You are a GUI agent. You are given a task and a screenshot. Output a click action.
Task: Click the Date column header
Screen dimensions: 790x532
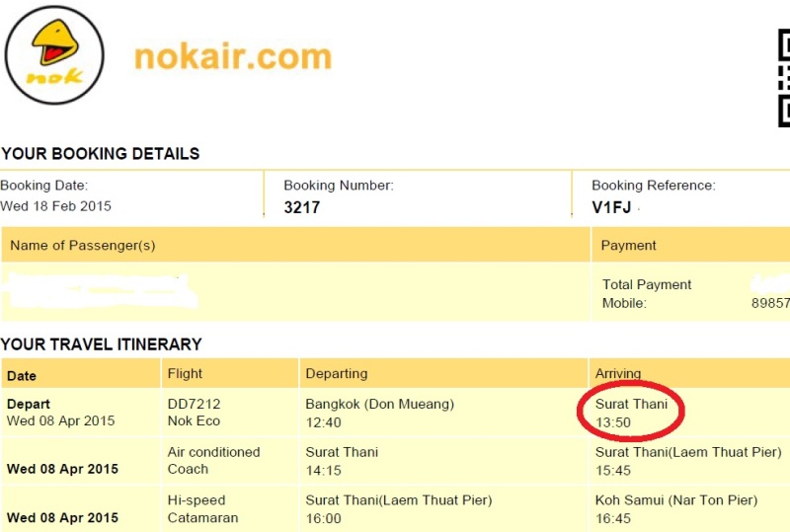pyautogui.click(x=22, y=375)
